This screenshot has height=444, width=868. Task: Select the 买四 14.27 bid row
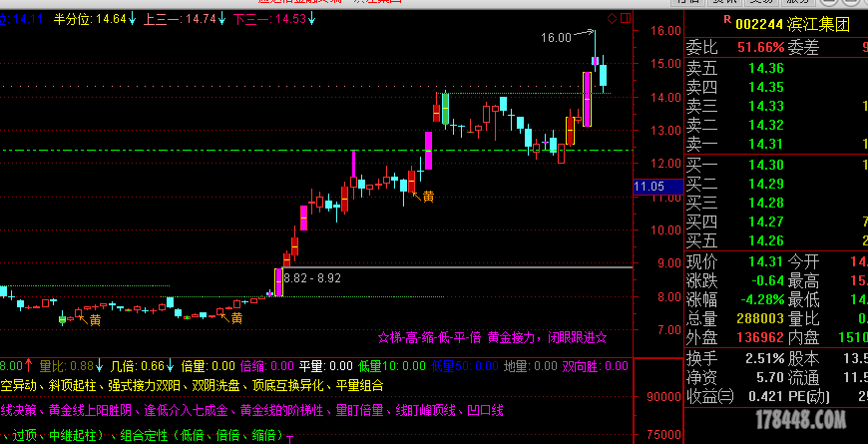tap(775, 222)
